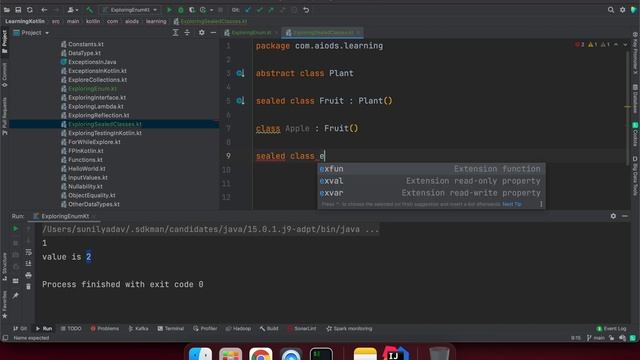Open the Terminal tool window tab
640x360 pixels.
tap(171, 329)
